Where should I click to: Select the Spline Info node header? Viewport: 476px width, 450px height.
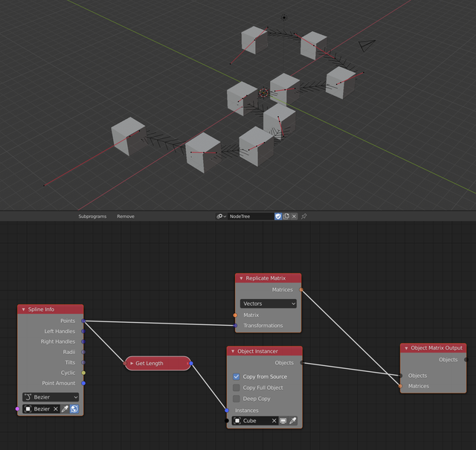(x=51, y=309)
